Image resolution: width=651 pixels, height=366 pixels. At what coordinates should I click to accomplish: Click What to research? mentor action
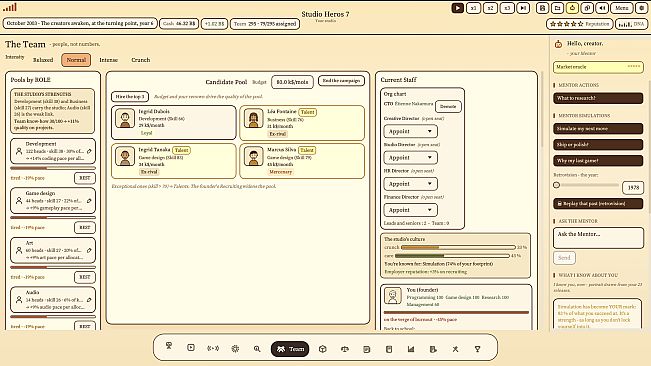[x=598, y=98]
